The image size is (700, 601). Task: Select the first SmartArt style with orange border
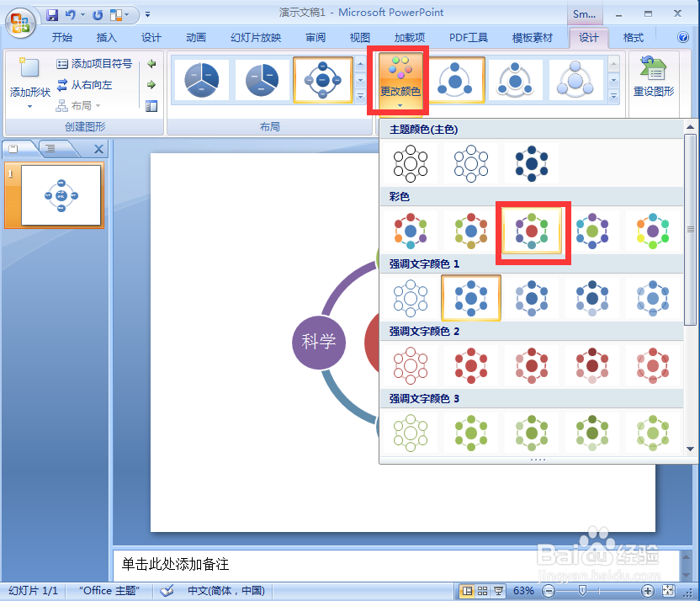[x=455, y=80]
